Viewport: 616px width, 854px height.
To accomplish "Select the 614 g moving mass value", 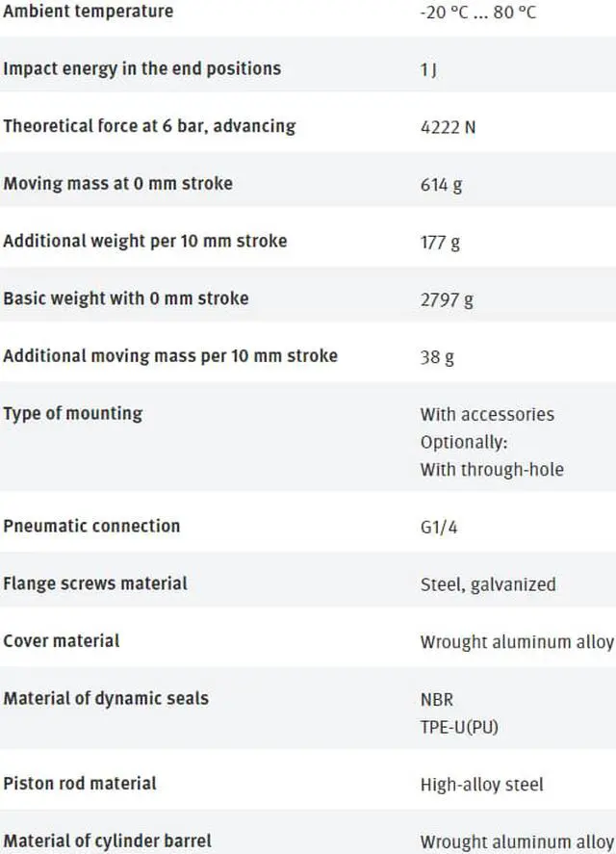I will (441, 184).
